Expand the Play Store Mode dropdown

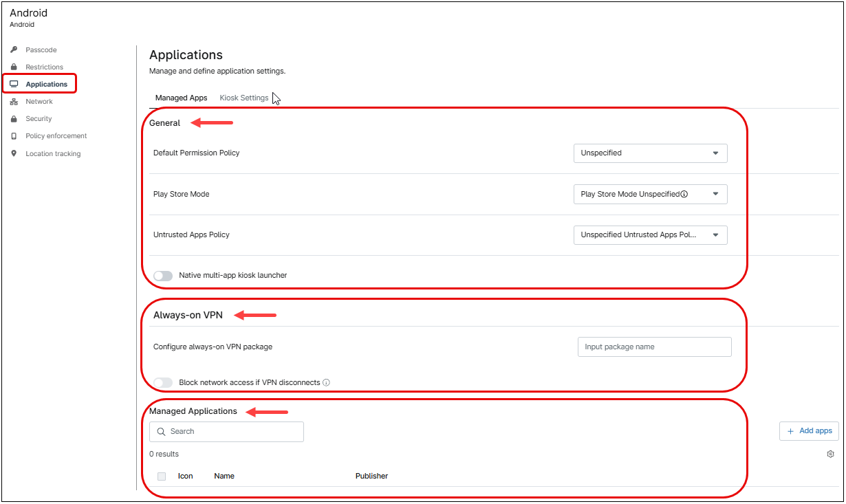[x=650, y=195]
